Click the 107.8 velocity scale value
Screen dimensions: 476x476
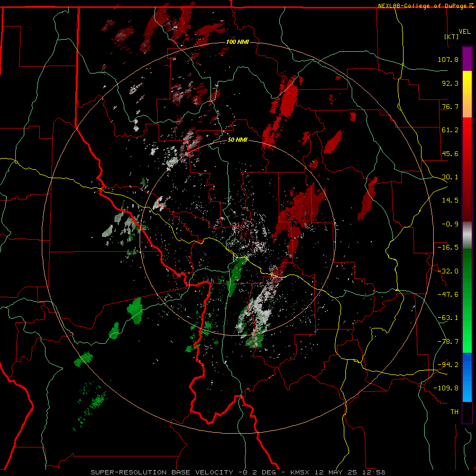point(448,59)
